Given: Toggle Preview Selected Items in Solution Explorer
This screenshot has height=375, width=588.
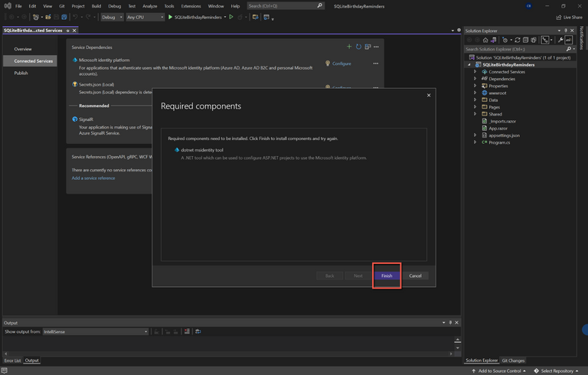Looking at the screenshot, I should click(x=569, y=40).
